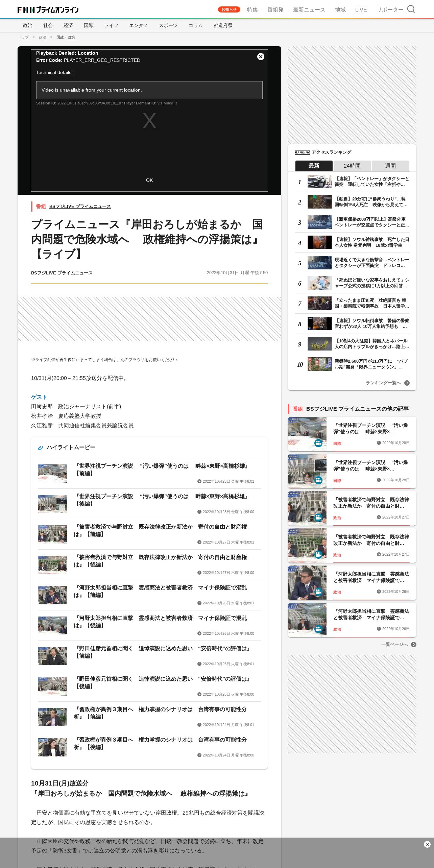Go to the エンタメ category
The width and height of the screenshot is (434, 868).
tap(138, 25)
